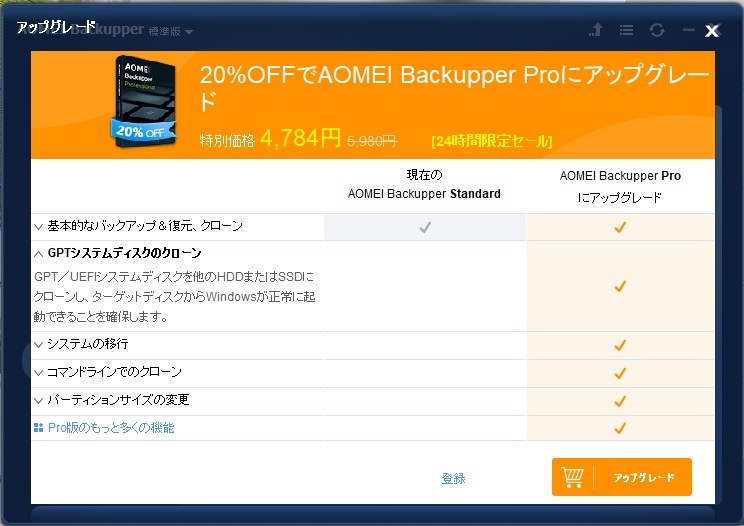Click the AOMEI Backupper Standard column header
The height and width of the screenshot is (526, 744).
(424, 185)
